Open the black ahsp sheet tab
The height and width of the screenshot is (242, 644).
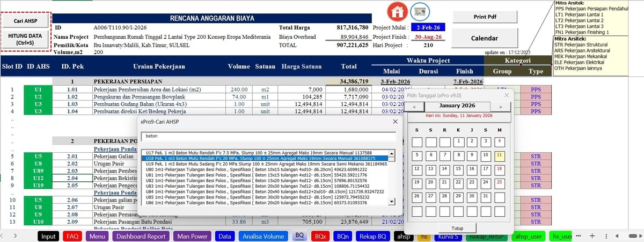403,236
